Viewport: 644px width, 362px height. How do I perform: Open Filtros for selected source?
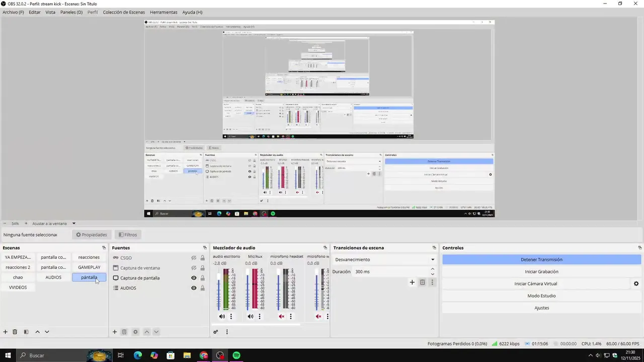click(x=127, y=235)
